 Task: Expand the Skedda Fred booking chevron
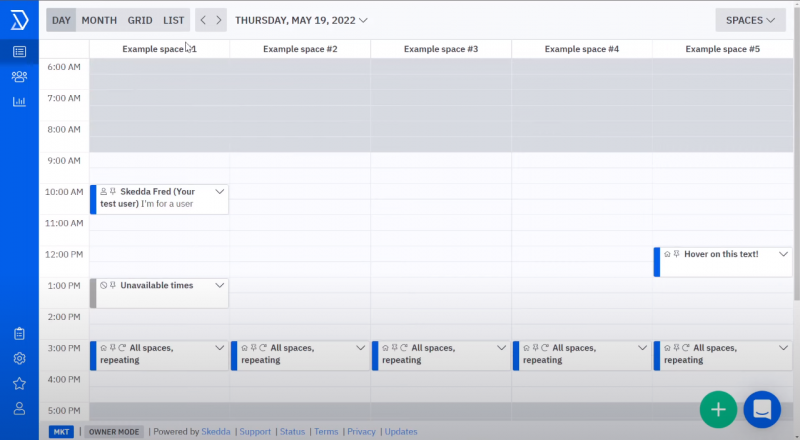[x=220, y=192]
